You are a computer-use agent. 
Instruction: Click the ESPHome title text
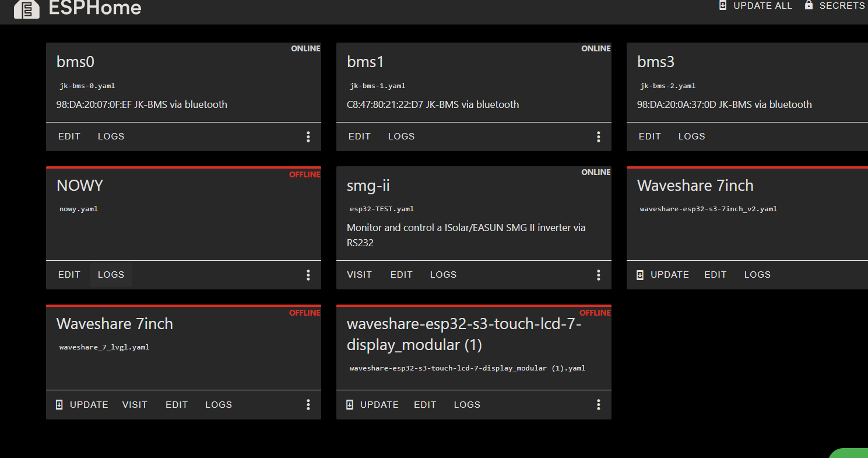point(95,8)
